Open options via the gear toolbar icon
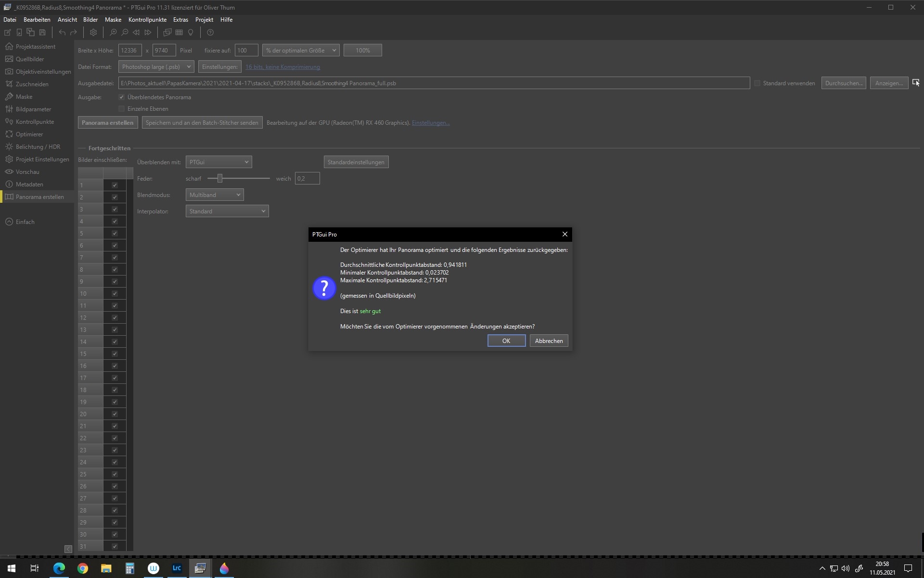Image resolution: width=924 pixels, height=578 pixels. point(93,32)
